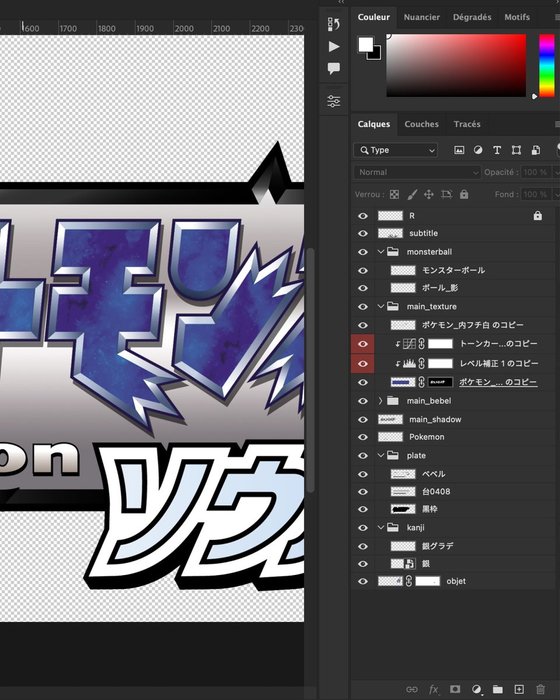
Task: Switch to the Couleur tab
Action: (374, 17)
